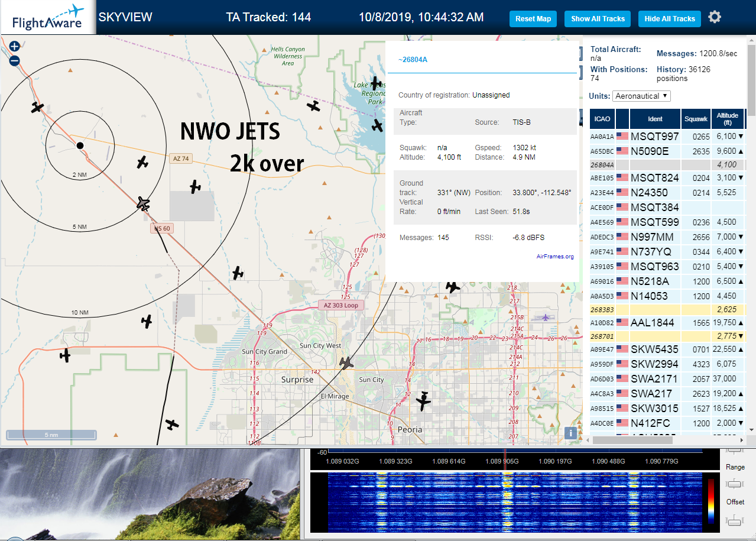Zoom out on the map with minus button
756x541 pixels.
(x=15, y=60)
